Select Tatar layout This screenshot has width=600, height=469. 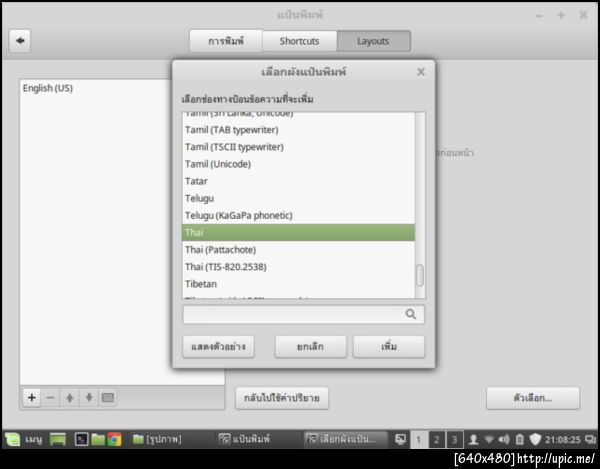tap(298, 181)
